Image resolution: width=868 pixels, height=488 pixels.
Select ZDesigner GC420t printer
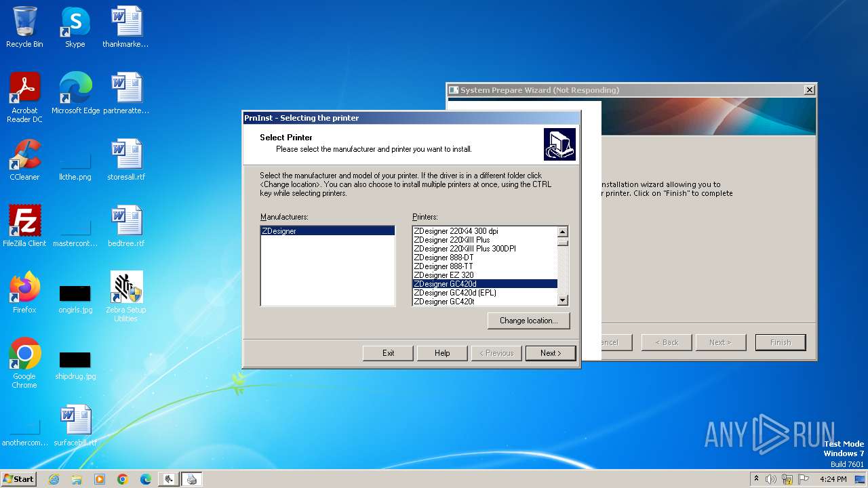point(485,302)
